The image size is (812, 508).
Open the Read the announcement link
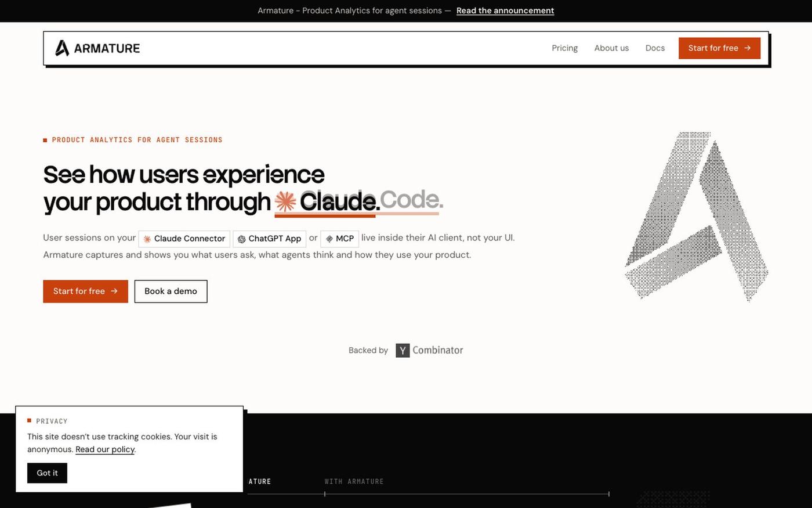coord(505,10)
